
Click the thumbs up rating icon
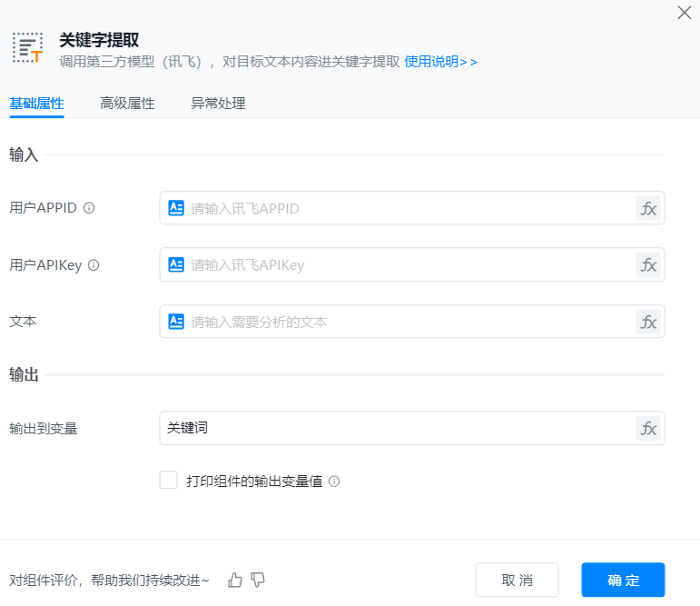(235, 580)
